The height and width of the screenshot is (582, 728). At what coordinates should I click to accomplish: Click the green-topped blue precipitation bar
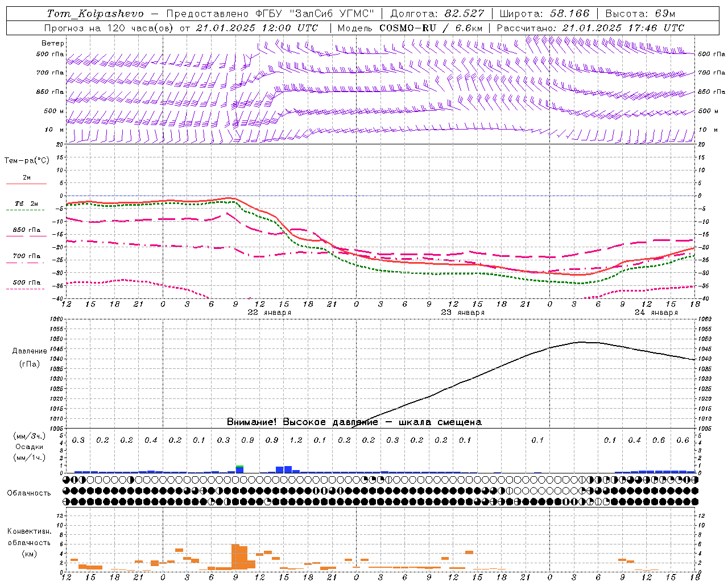(x=239, y=469)
